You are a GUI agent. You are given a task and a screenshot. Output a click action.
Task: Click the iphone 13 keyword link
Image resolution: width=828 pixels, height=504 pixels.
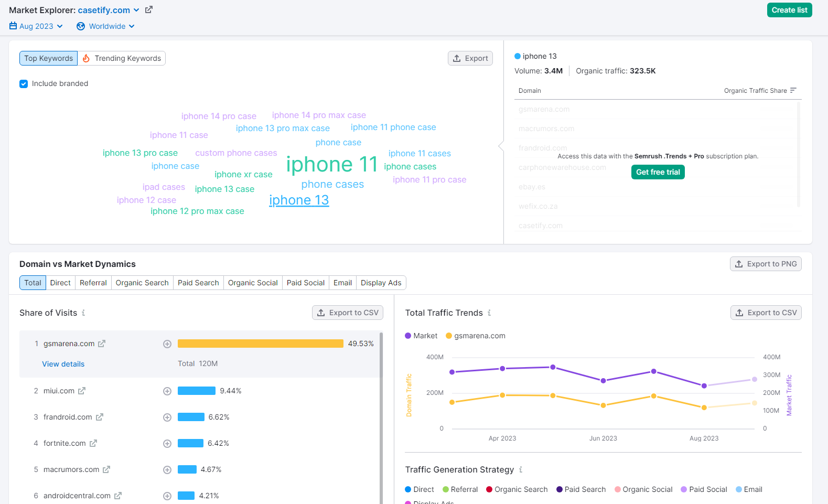pyautogui.click(x=299, y=200)
